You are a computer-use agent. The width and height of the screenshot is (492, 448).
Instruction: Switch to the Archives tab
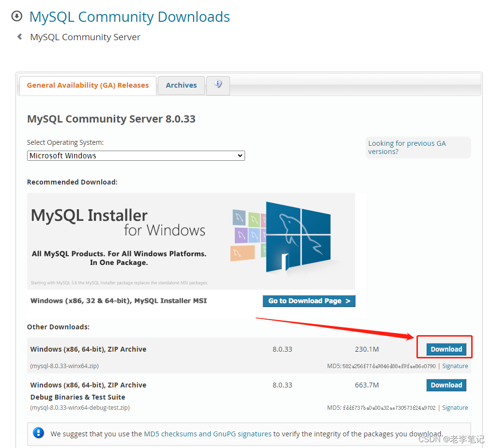tap(181, 85)
